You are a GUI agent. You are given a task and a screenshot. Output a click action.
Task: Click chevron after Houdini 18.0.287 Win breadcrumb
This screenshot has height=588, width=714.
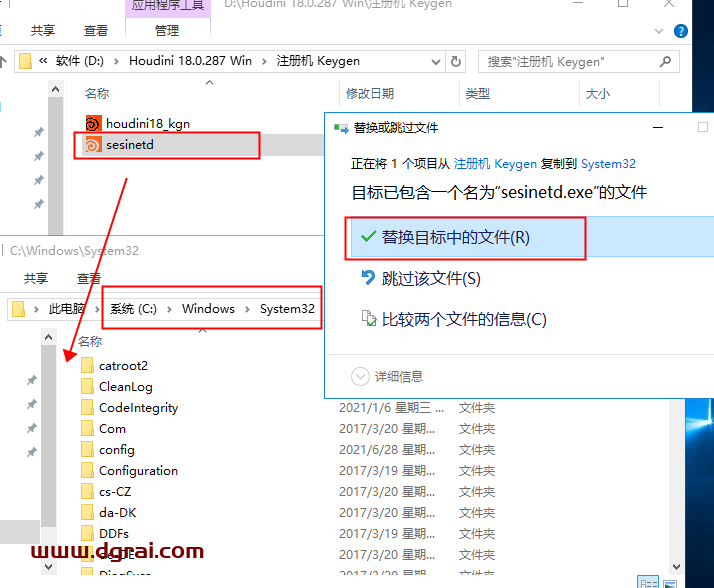(264, 61)
